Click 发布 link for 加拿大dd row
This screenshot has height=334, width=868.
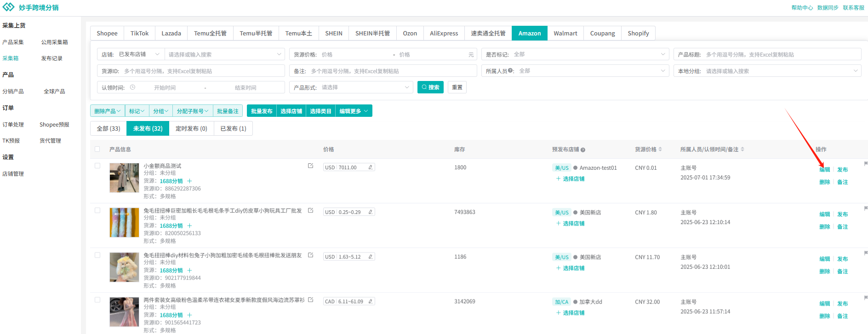pos(842,304)
